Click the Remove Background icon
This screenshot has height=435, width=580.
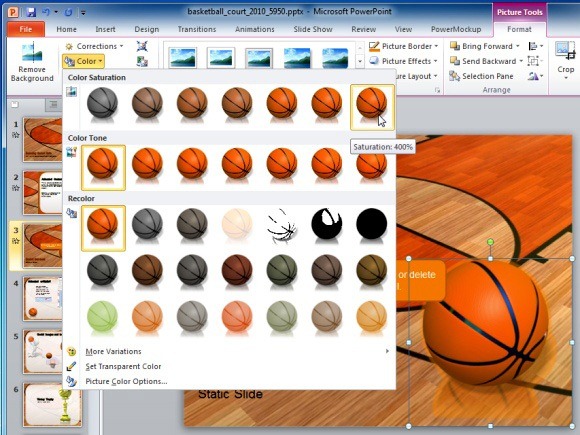[x=32, y=53]
